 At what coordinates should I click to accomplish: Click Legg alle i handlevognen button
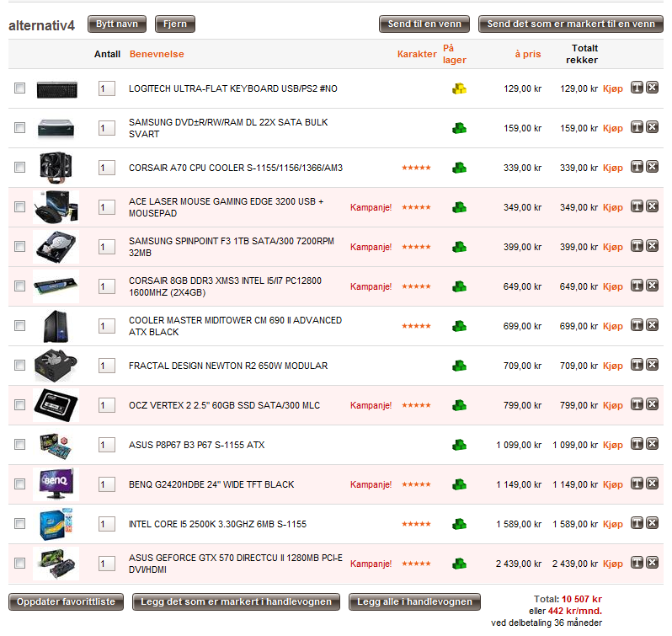tap(414, 601)
